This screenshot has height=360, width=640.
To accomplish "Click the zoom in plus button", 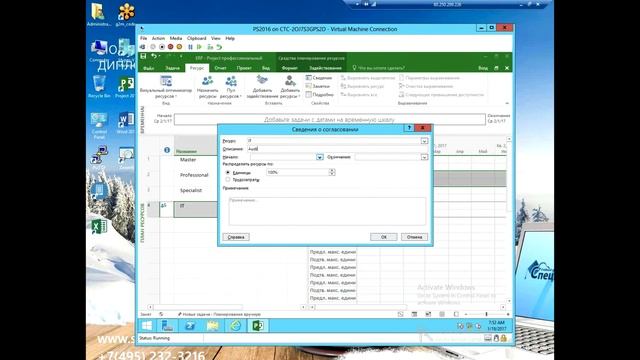I will tap(508, 314).
